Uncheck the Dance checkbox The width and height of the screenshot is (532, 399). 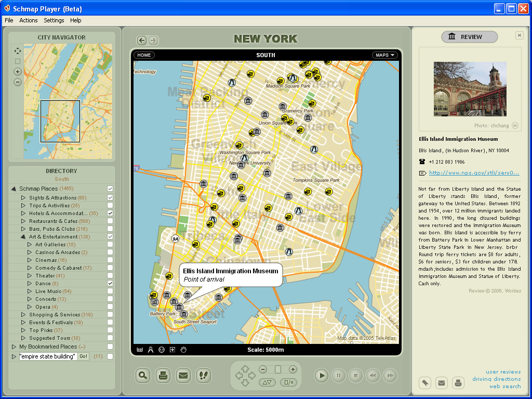[x=110, y=283]
